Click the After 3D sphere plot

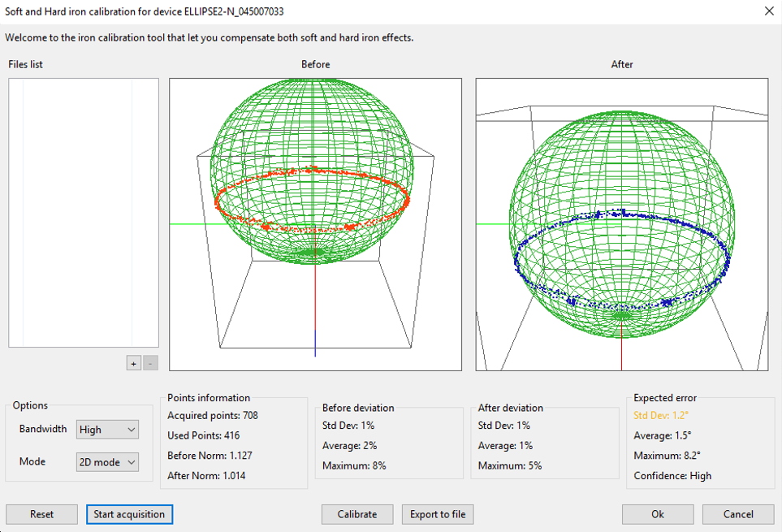click(x=621, y=224)
